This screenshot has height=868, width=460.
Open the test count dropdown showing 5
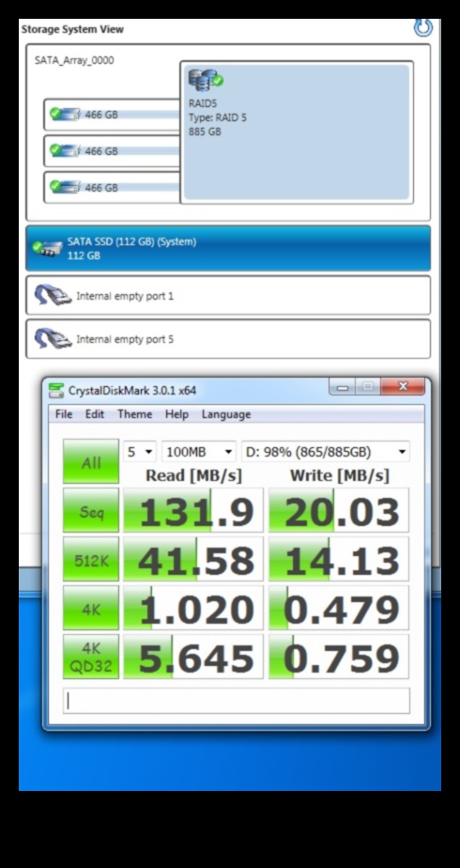(x=140, y=452)
